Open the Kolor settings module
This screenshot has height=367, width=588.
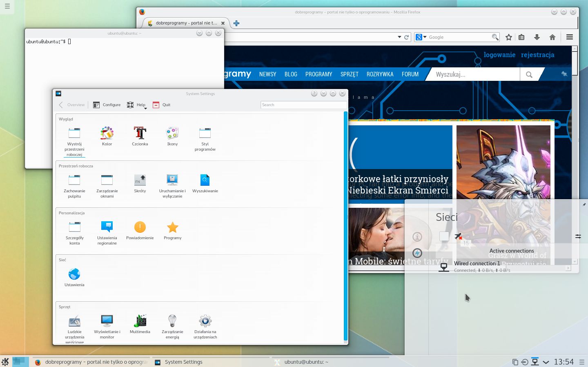tap(107, 136)
